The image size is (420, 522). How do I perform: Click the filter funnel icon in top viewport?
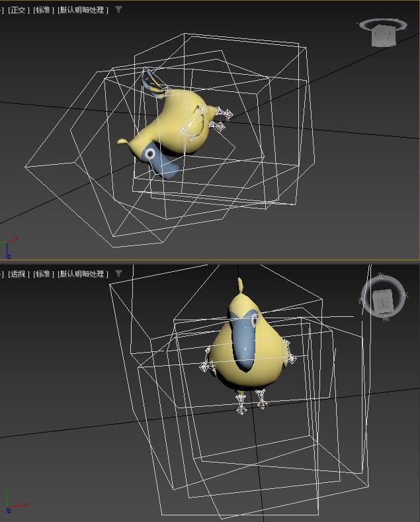[x=118, y=10]
